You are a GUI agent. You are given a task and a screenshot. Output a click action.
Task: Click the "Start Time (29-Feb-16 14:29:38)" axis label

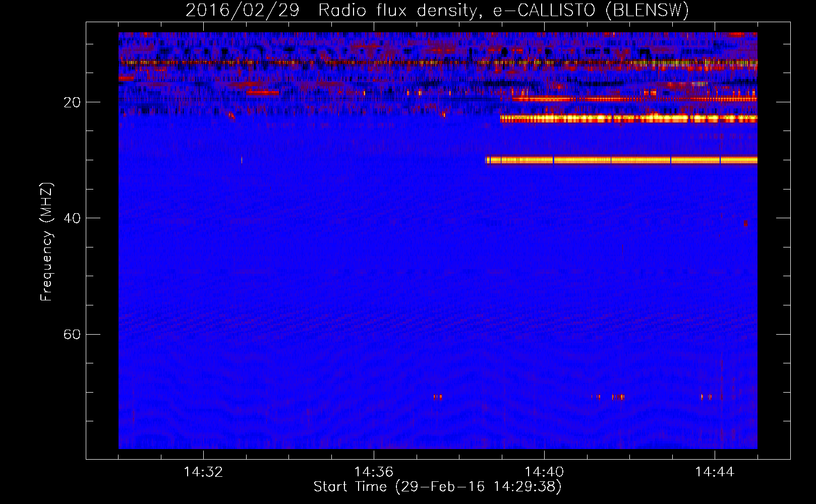pyautogui.click(x=437, y=487)
